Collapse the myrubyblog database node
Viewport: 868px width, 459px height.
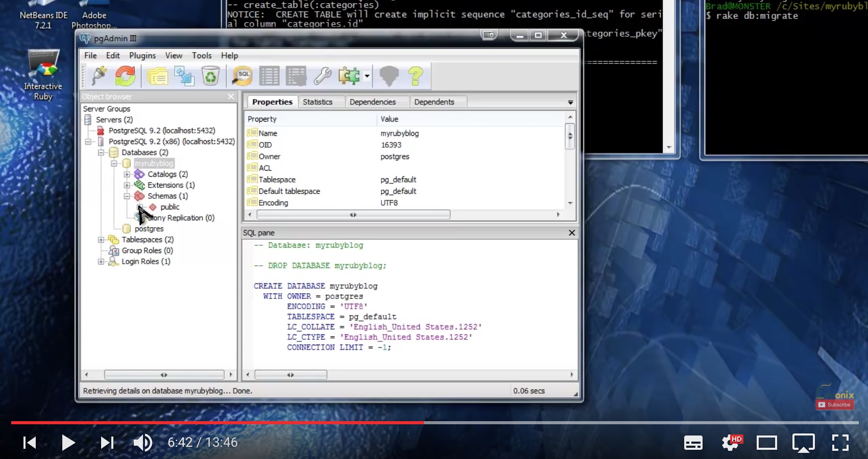114,164
